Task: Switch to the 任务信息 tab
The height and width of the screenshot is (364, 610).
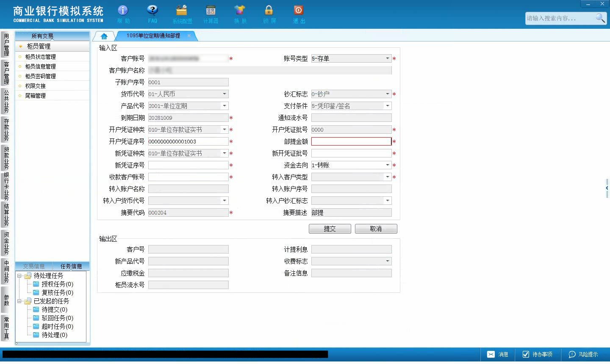Action: [x=71, y=266]
